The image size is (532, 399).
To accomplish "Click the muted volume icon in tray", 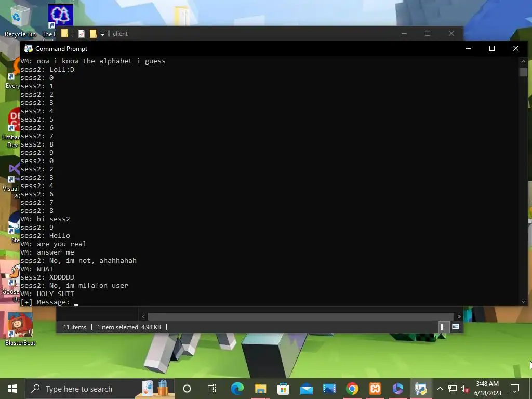I will [x=464, y=389].
